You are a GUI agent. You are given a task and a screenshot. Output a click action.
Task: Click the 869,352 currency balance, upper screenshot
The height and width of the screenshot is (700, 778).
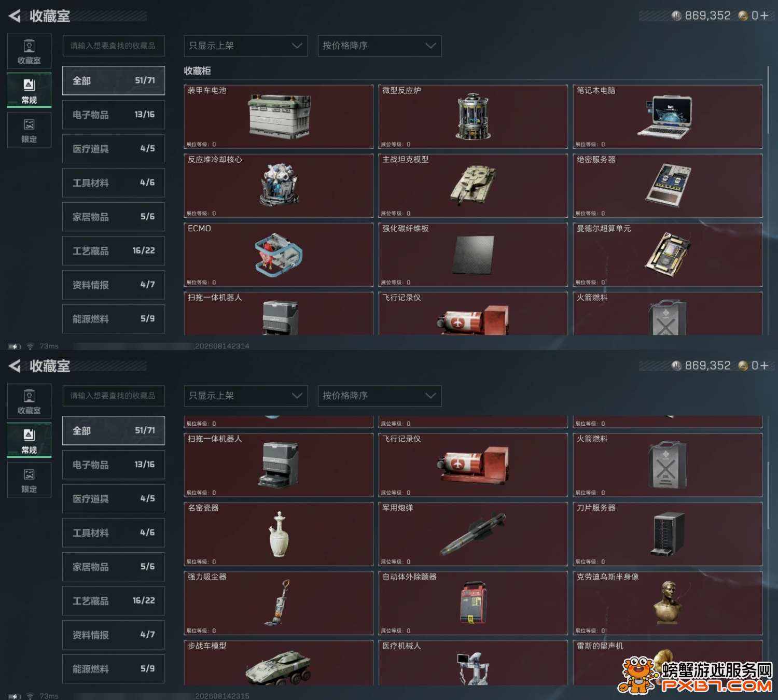click(x=707, y=16)
